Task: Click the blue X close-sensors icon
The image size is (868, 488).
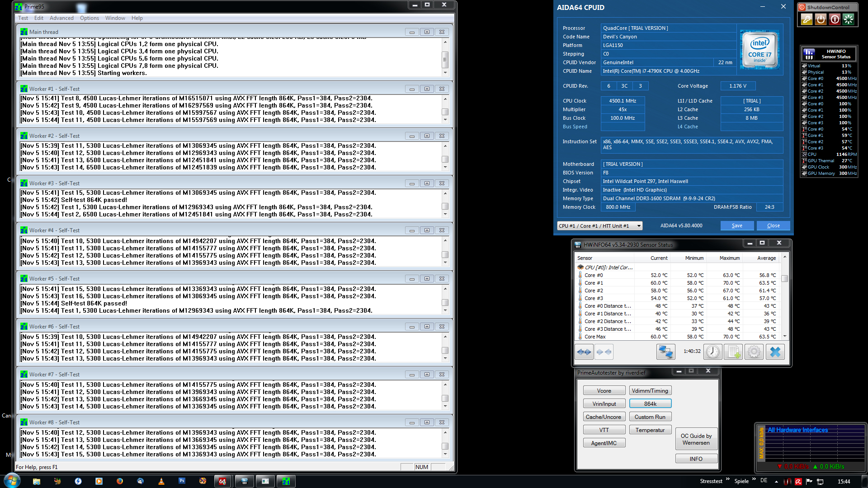Action: 775,352
